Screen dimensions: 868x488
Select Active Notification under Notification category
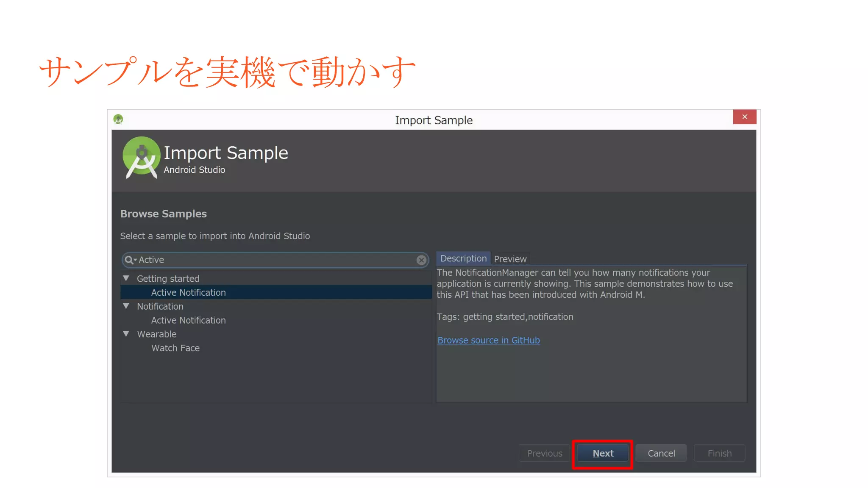click(188, 320)
